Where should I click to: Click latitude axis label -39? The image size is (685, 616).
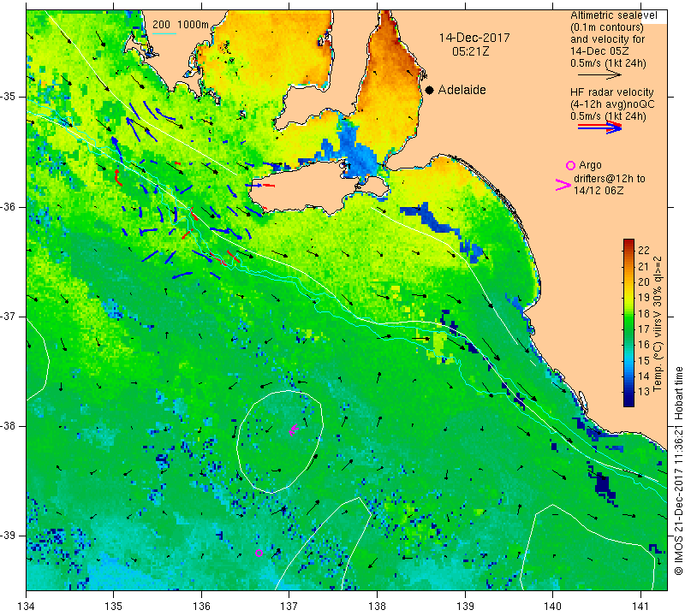(9, 536)
